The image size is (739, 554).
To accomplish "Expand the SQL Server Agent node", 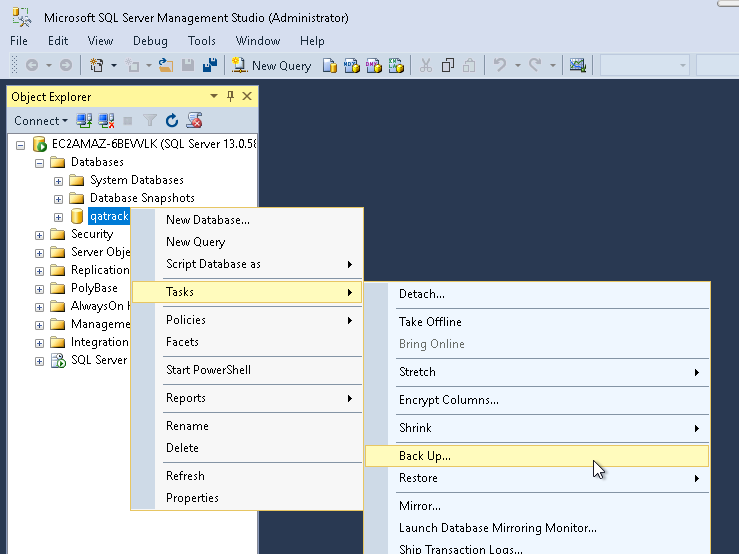I will (40, 361).
